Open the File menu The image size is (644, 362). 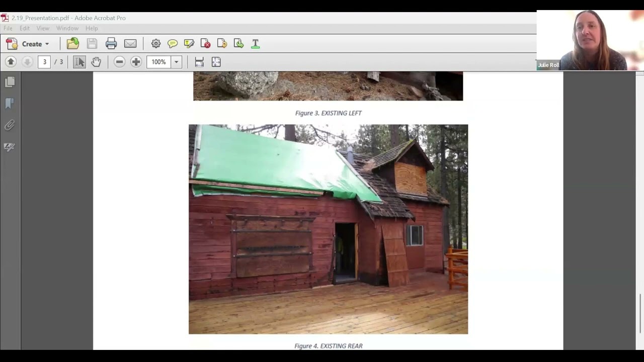click(x=8, y=28)
